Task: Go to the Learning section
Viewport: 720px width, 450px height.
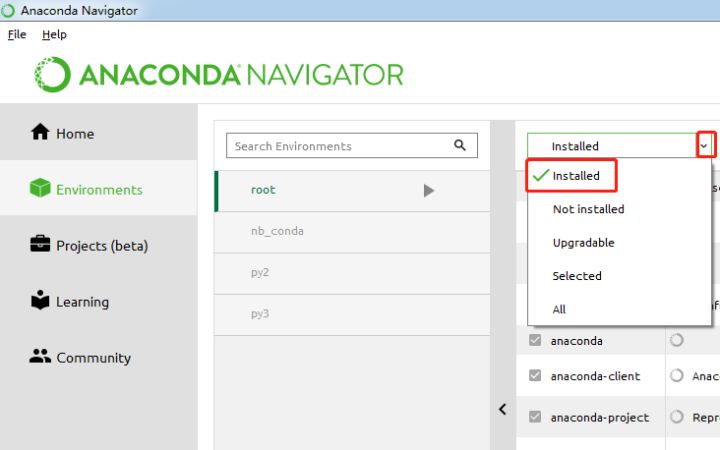Action: pos(99,302)
